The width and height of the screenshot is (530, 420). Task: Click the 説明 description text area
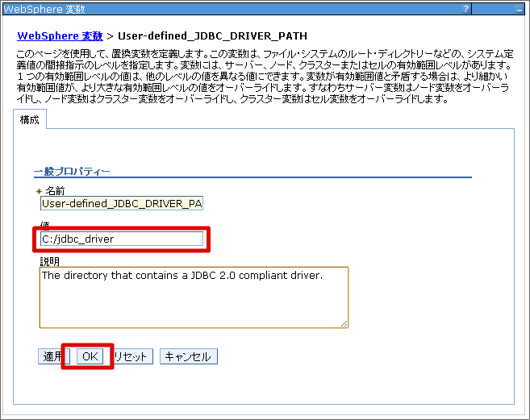pos(194,297)
